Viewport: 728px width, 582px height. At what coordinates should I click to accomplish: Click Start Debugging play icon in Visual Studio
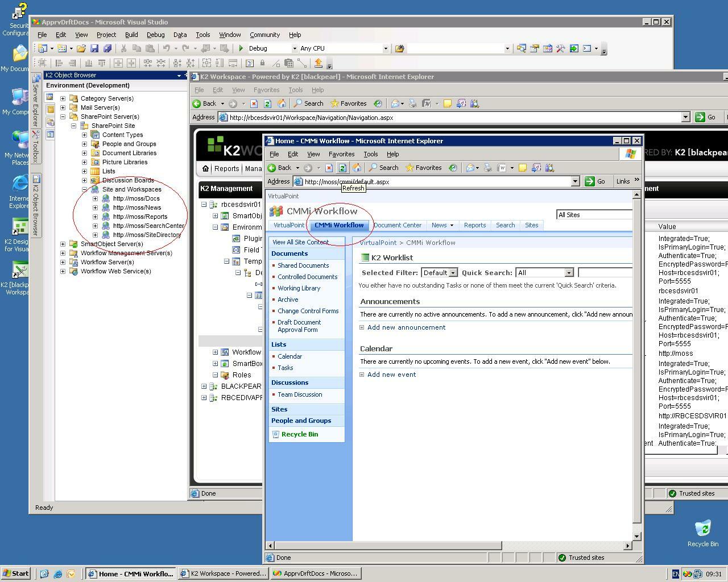241,48
